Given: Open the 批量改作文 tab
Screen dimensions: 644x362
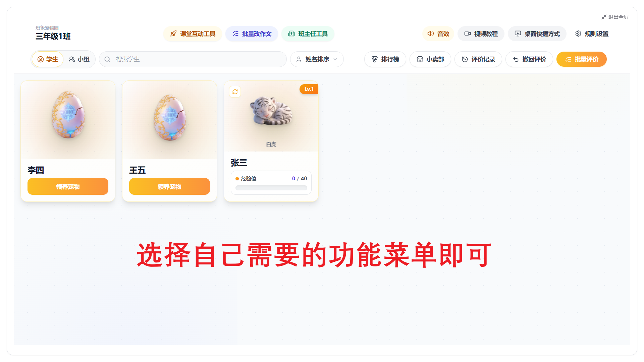Looking at the screenshot, I should (x=252, y=34).
